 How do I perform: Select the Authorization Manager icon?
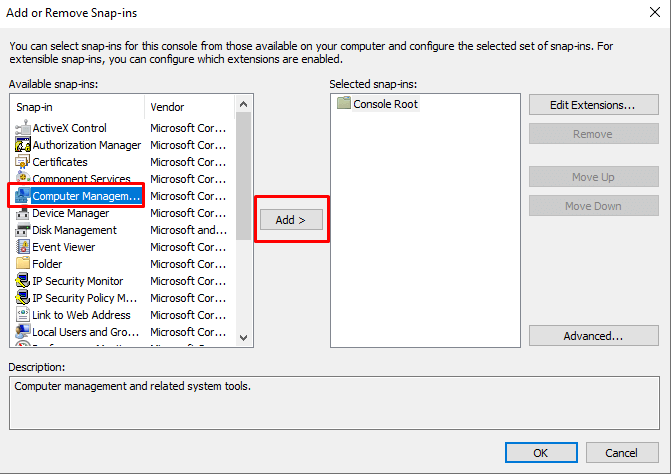[x=23, y=145]
